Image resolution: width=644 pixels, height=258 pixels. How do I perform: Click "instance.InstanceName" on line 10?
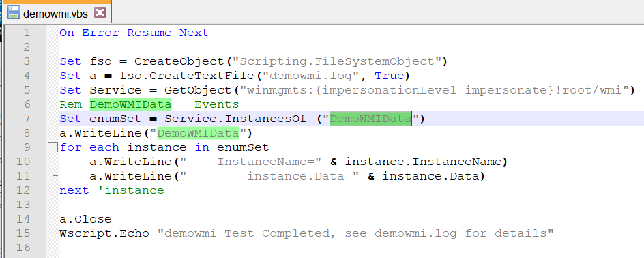pos(423,162)
